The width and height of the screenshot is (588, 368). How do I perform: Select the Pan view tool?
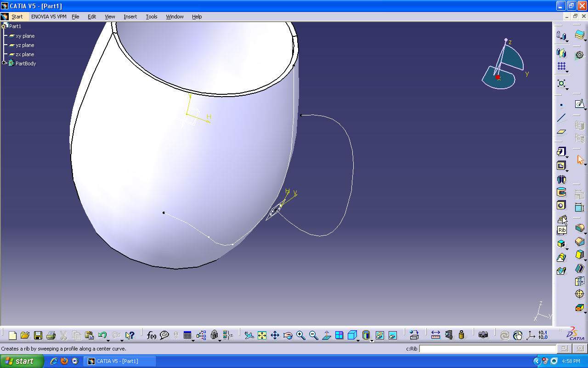coord(275,335)
